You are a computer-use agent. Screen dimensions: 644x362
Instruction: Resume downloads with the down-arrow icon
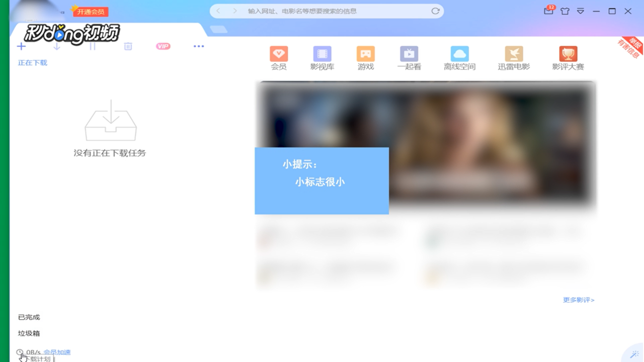57,46
